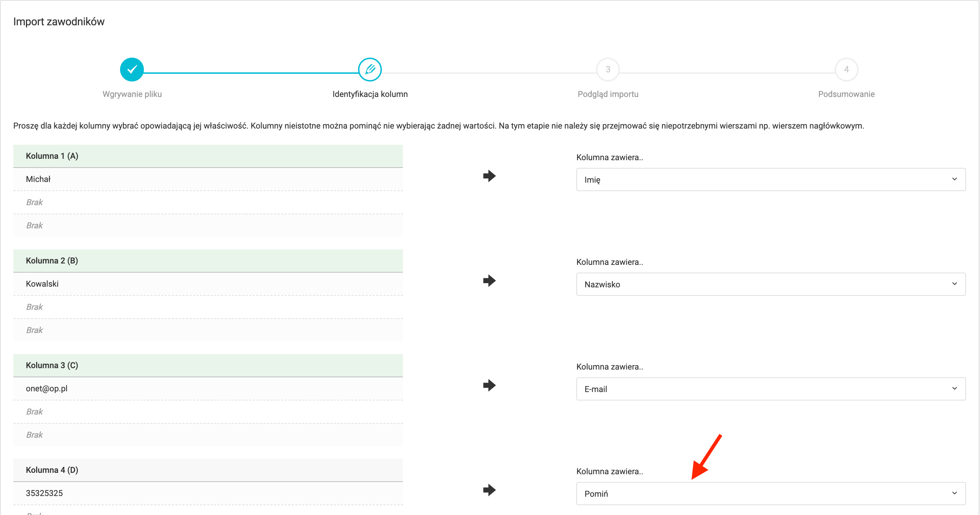Select the Wgrywanie pliku step label
The image size is (980, 515).
(x=132, y=94)
